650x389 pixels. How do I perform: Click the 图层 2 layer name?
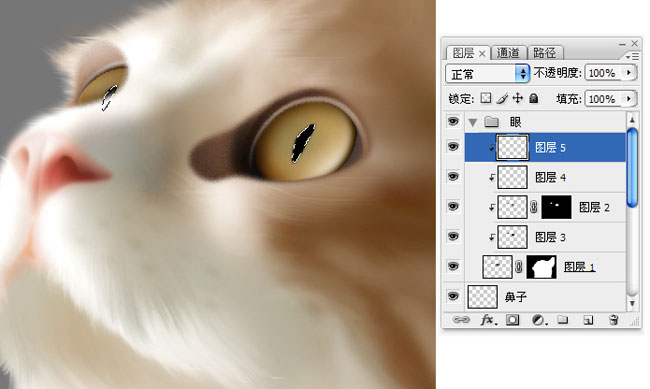pos(594,207)
